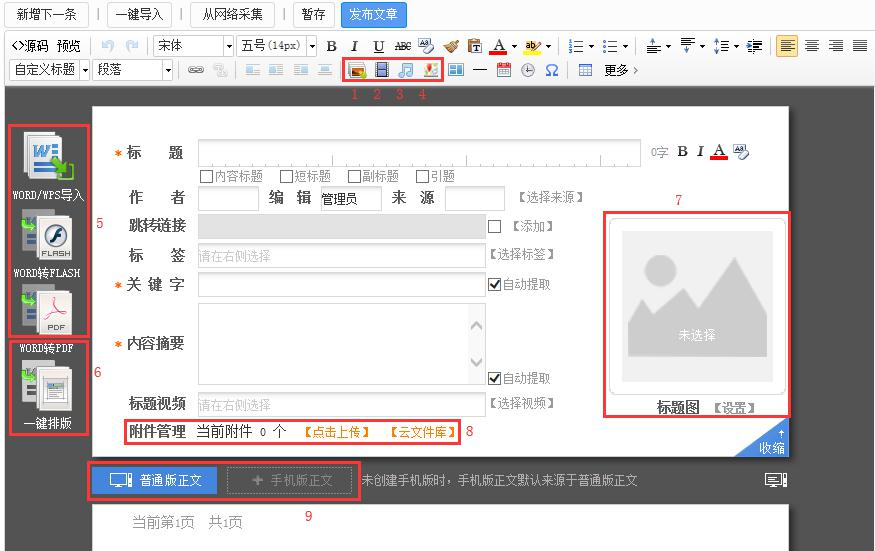Viewport: 875px width, 551px height.
Task: Uncheck 自动提取 next to the keyword field
Action: pos(494,284)
